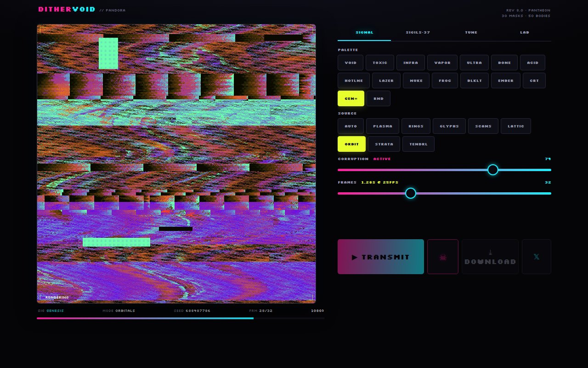The height and width of the screenshot is (368, 588).
Task: Set source to Auto
Action: 351,126
